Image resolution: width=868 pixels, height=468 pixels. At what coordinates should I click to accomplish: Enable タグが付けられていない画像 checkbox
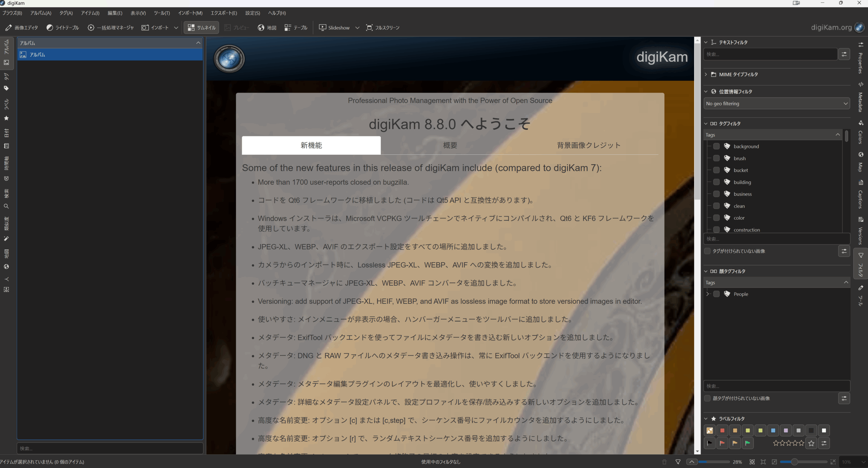coord(708,251)
